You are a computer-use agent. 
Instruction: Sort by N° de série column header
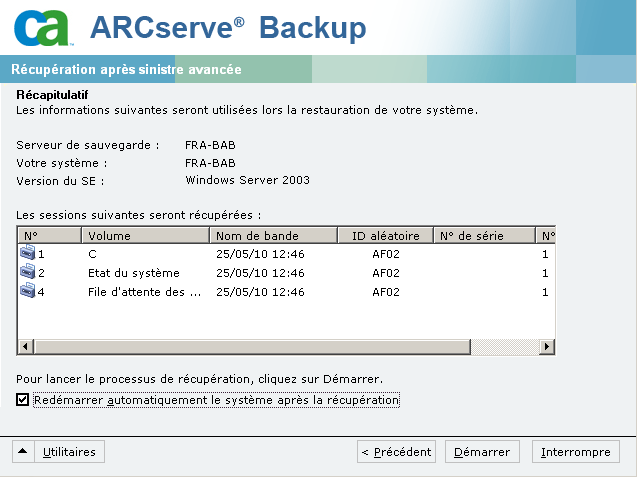[484, 236]
